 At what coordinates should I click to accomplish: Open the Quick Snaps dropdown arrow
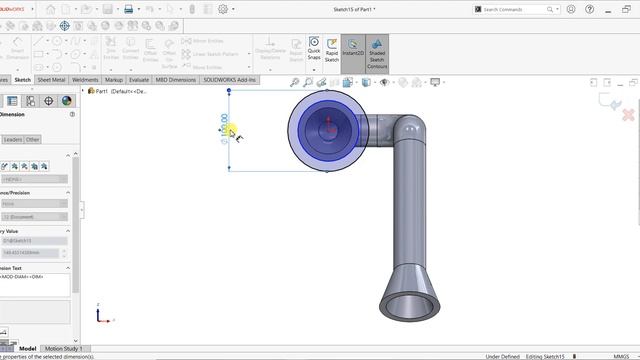314,70
